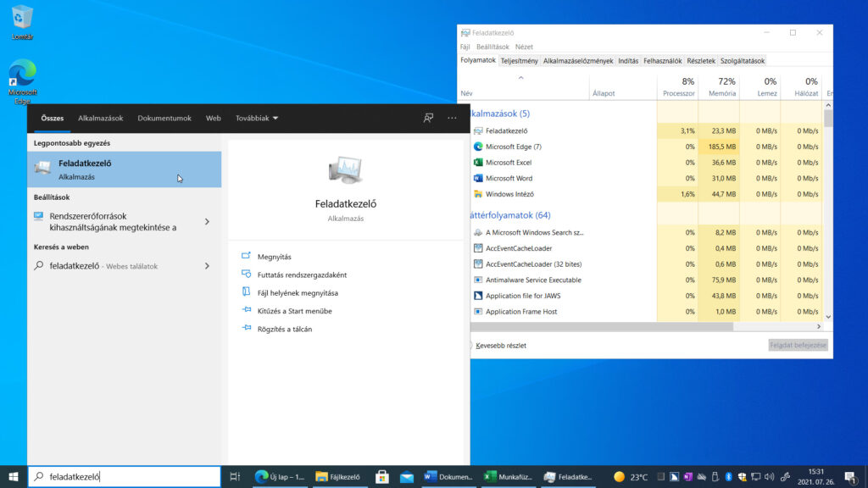Click the volume speaker tray icon

coord(770,476)
